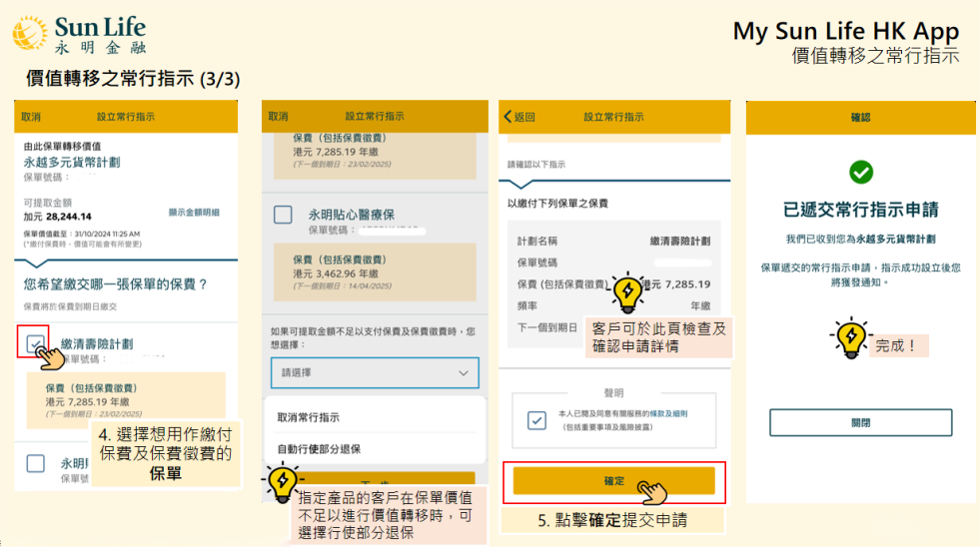Choose 自動行使部分退保 option
The height and width of the screenshot is (547, 980).
click(x=319, y=449)
